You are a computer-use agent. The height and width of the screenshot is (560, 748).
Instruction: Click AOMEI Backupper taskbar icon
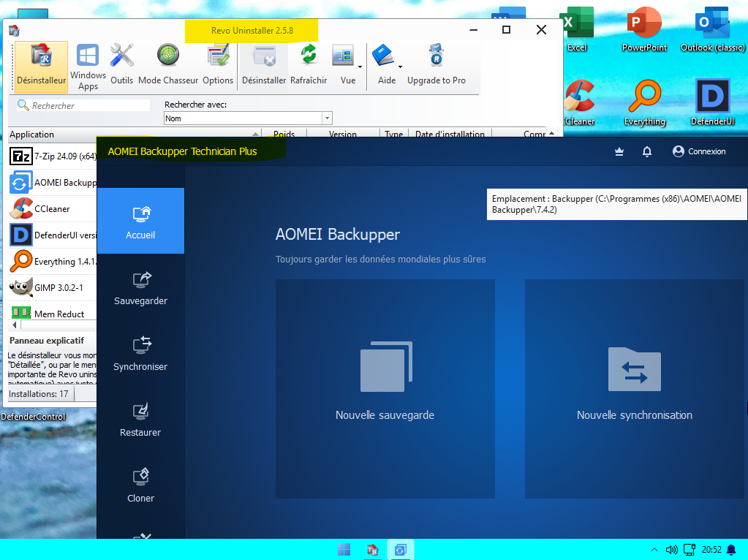click(400, 550)
